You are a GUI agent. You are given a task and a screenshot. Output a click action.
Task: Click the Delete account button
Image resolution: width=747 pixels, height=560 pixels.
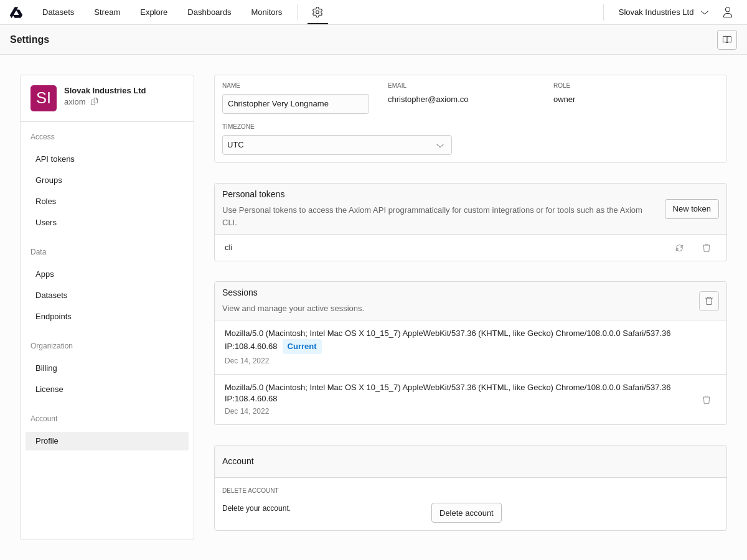pyautogui.click(x=466, y=513)
